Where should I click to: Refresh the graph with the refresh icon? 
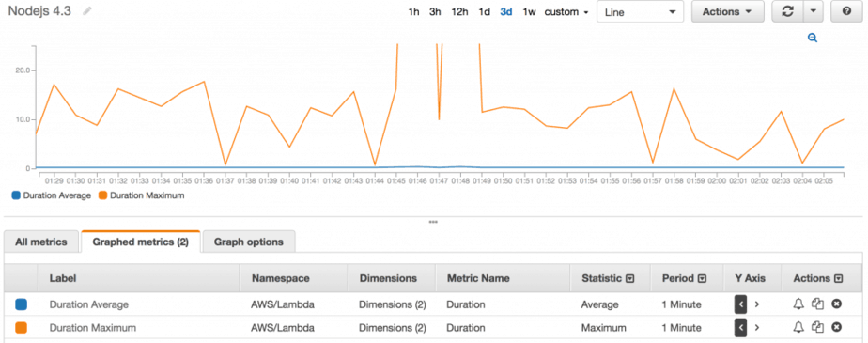787,11
